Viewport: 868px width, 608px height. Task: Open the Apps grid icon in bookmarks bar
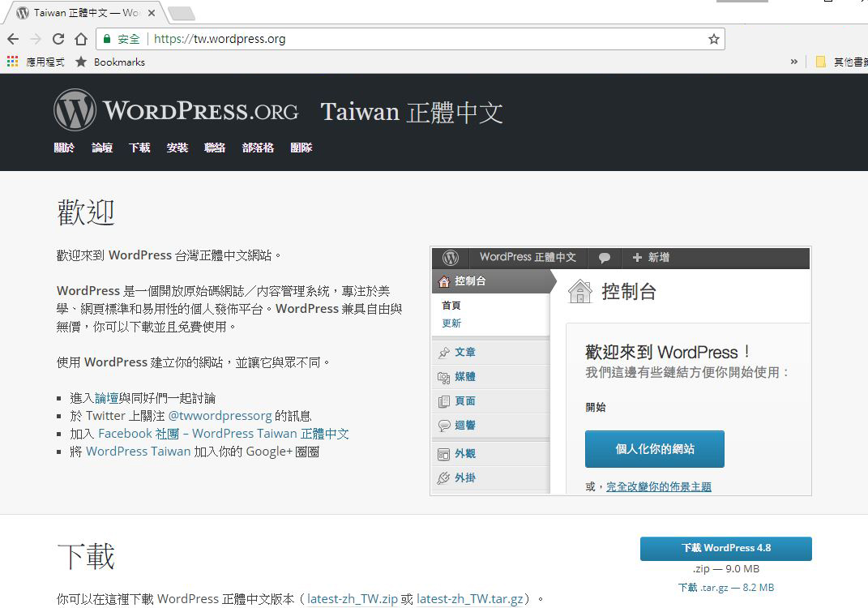(x=12, y=62)
